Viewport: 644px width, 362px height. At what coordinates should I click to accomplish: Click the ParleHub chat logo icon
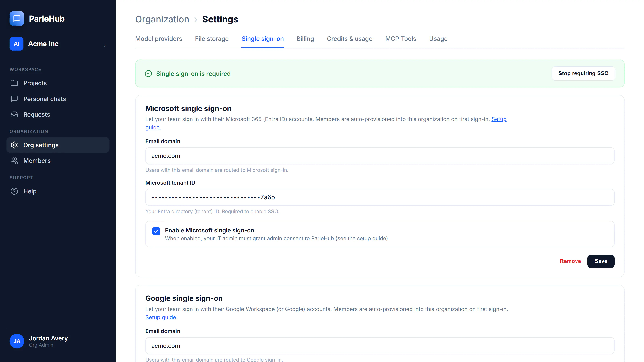17,19
